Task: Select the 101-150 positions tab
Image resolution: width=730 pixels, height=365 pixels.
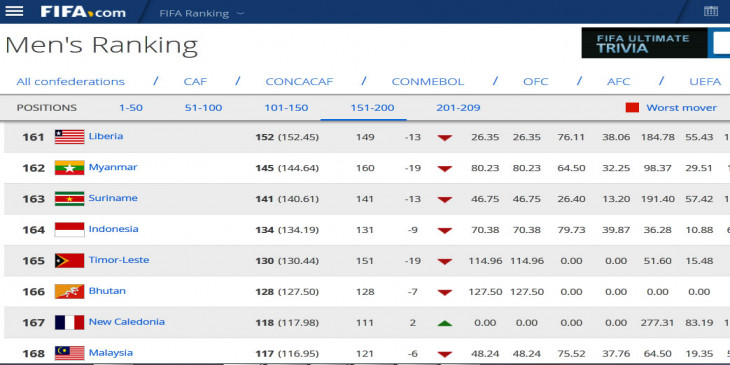Action: click(286, 108)
